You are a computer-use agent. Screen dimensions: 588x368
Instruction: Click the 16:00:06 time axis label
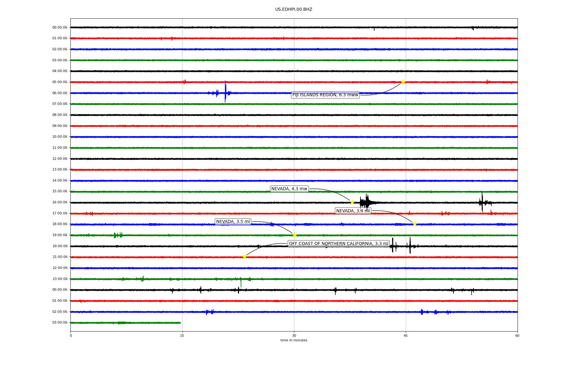(x=60, y=202)
